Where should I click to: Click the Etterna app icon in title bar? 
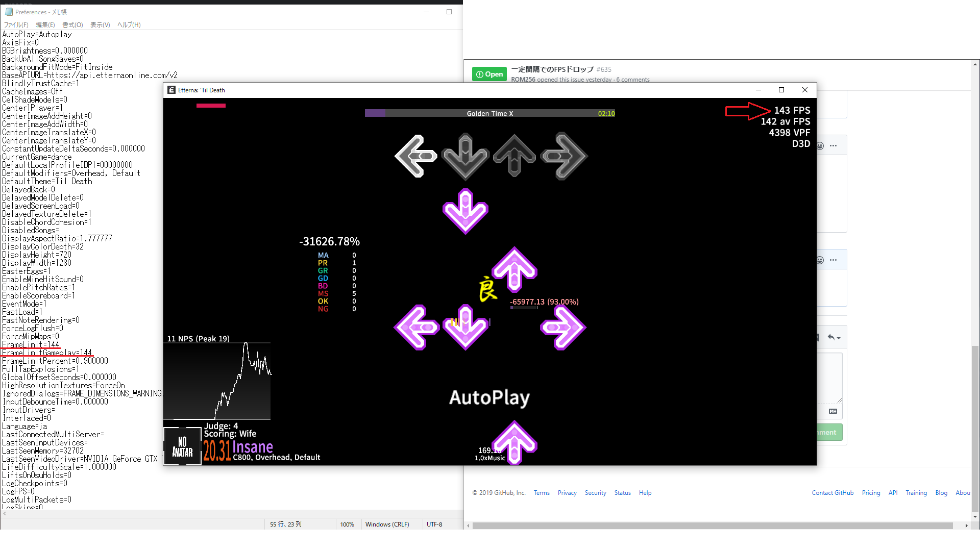(x=171, y=90)
